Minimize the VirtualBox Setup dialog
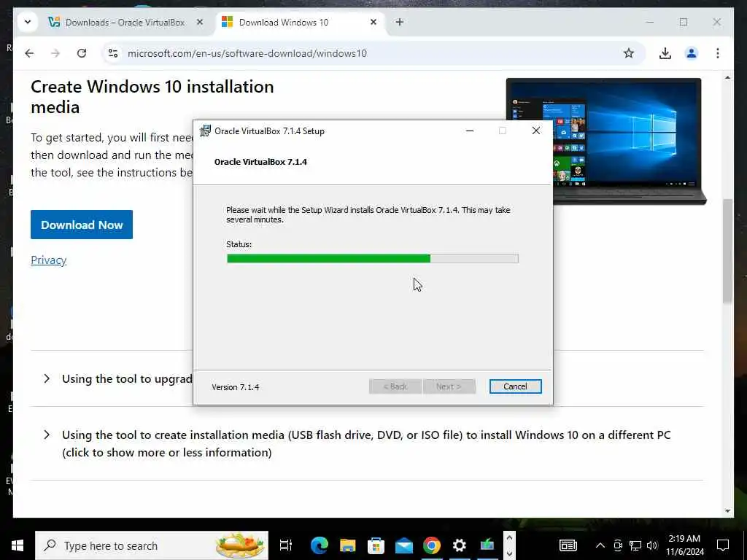 470,131
